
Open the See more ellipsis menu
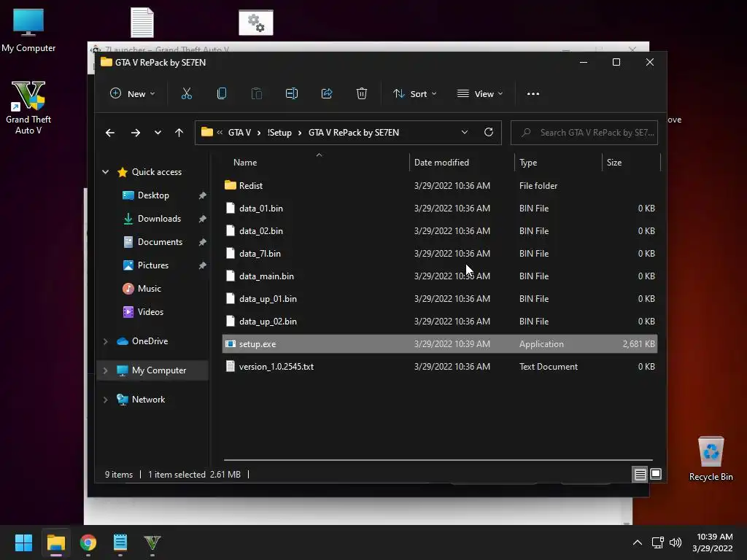click(x=533, y=94)
